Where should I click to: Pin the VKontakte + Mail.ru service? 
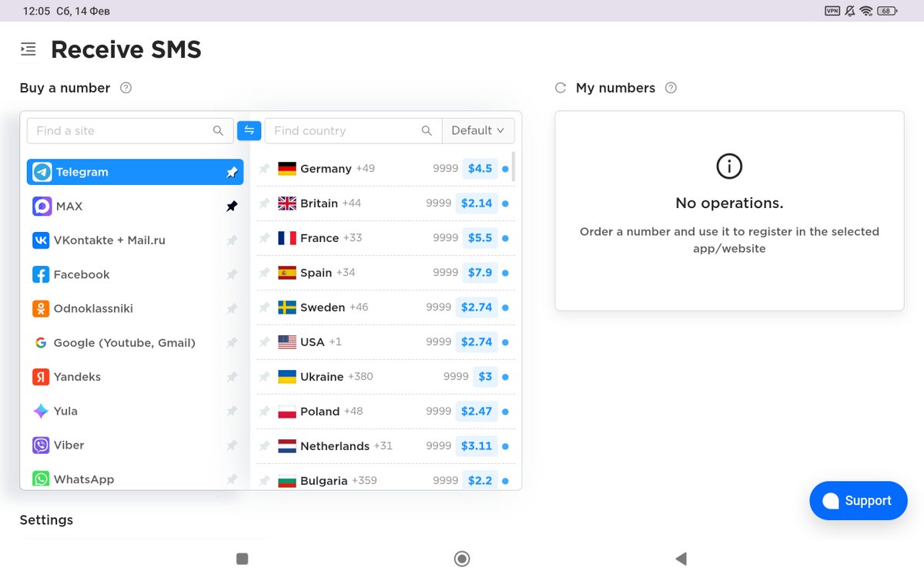(232, 240)
